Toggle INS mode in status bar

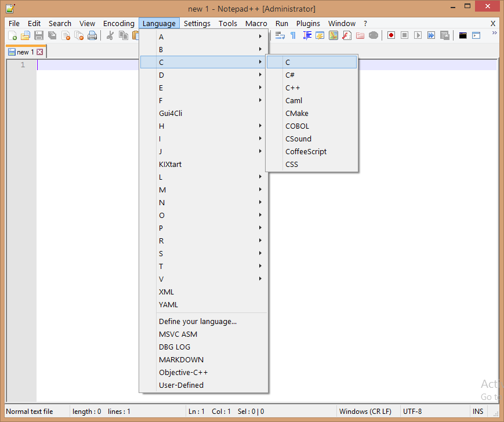(x=478, y=412)
